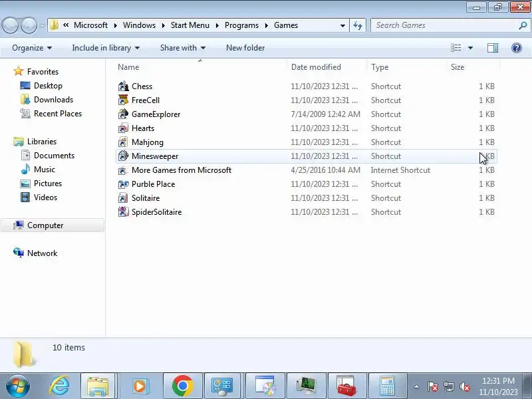Expand the address bar history dropdown
Image resolution: width=532 pixels, height=399 pixels.
coord(342,25)
